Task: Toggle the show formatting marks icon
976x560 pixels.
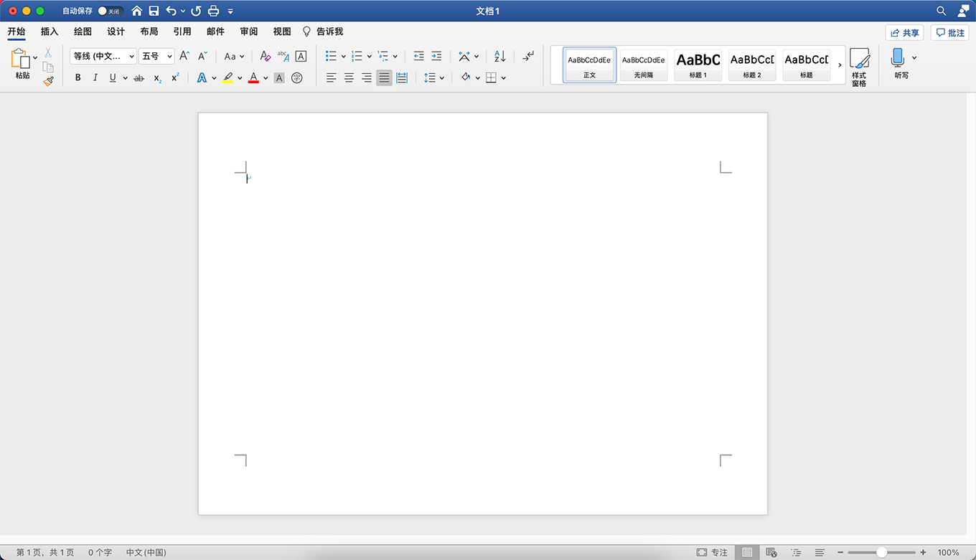Action: [527, 55]
